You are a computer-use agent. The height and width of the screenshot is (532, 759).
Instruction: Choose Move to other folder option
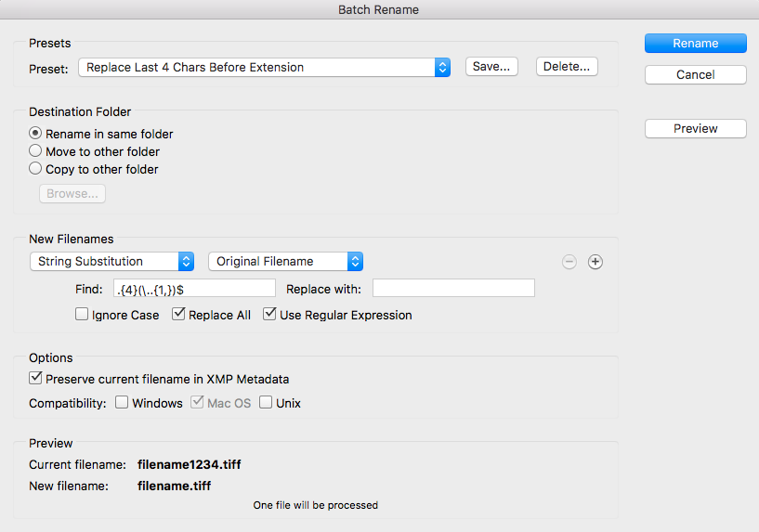(36, 151)
